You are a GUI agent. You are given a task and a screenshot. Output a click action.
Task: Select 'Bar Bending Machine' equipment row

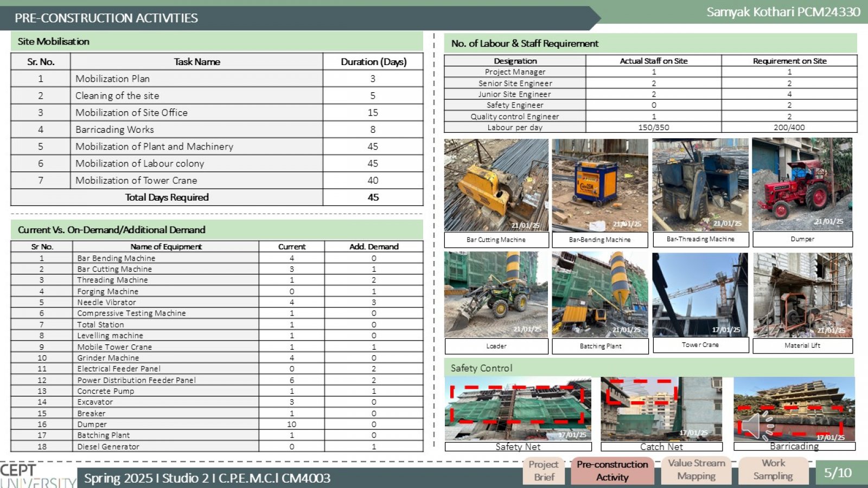217,258
